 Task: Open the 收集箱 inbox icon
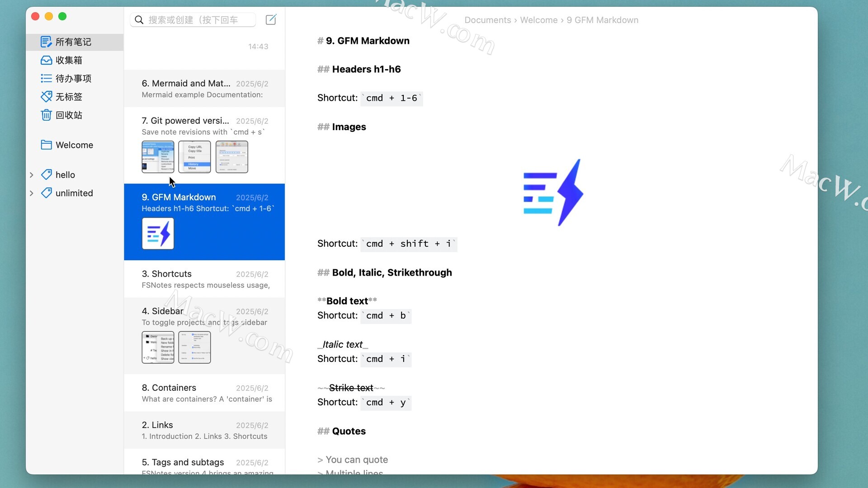coord(46,60)
